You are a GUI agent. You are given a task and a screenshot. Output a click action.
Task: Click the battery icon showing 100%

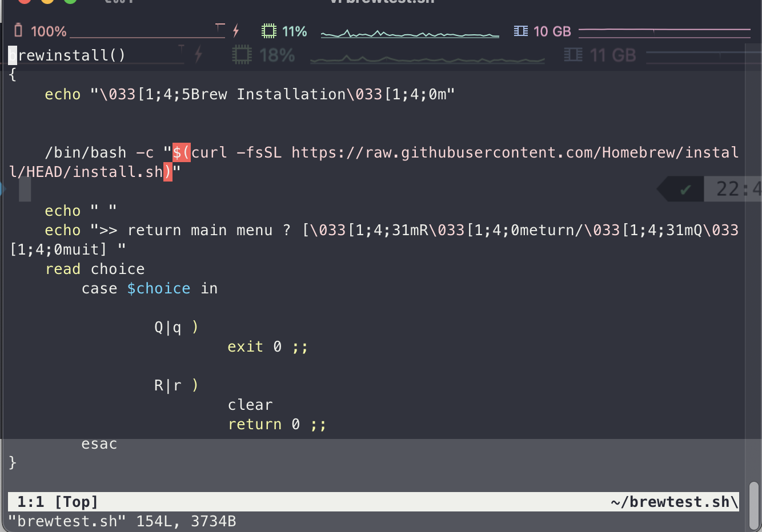click(x=18, y=30)
